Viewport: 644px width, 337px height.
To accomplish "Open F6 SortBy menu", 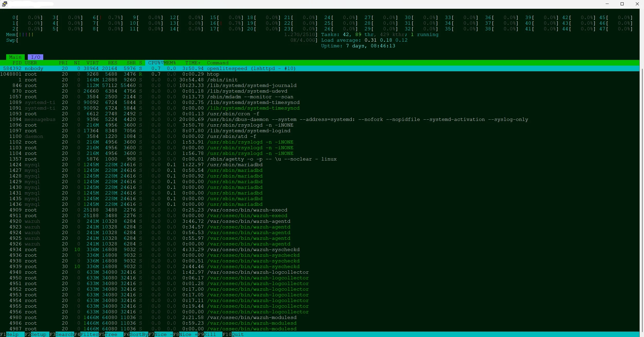I will click(136, 334).
